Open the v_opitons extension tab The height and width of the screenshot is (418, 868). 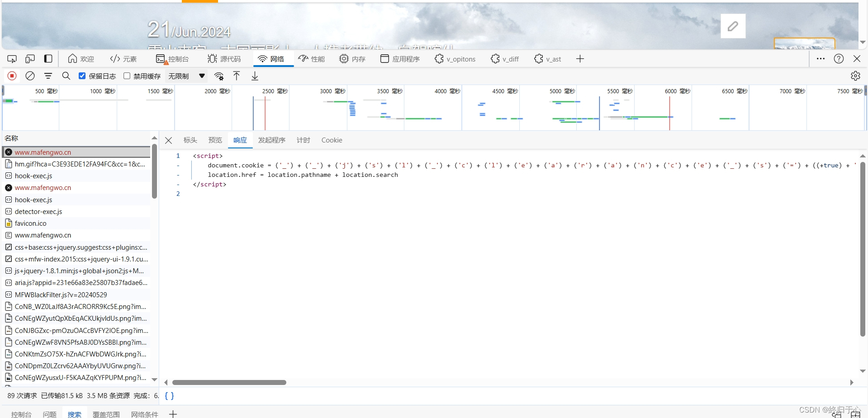455,59
